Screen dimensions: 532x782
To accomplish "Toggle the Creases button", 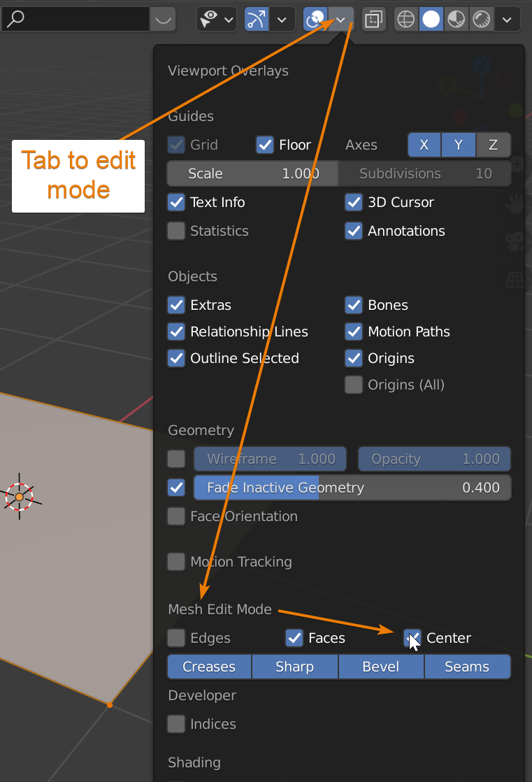I will point(210,667).
